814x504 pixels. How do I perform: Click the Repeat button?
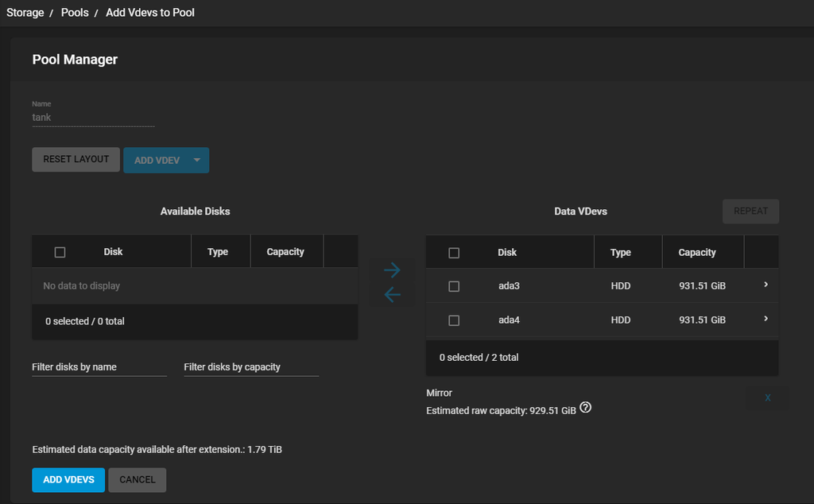point(750,211)
